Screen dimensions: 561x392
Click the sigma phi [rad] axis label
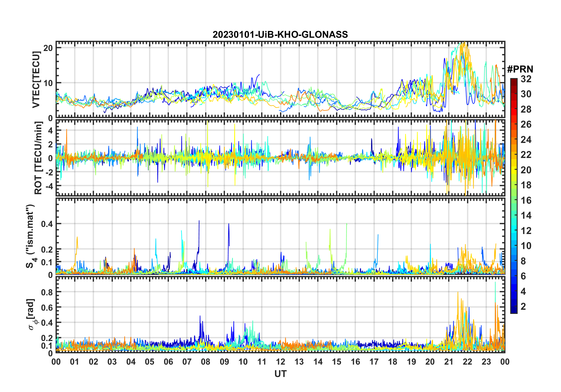pyautogui.click(x=32, y=314)
